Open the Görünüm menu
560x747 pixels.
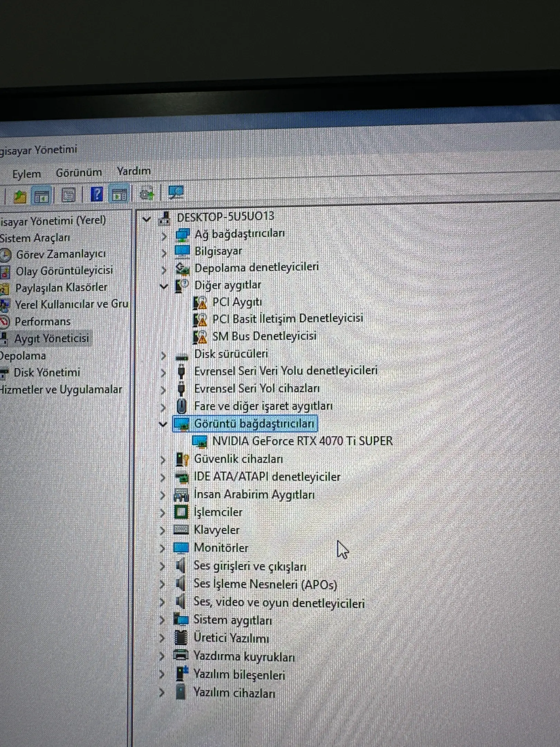pos(79,173)
